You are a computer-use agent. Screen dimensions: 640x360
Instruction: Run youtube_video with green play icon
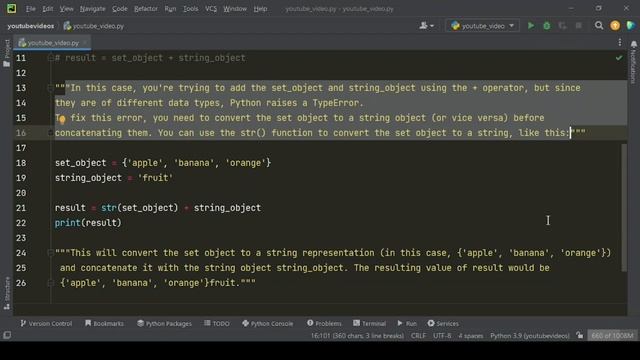(531, 26)
